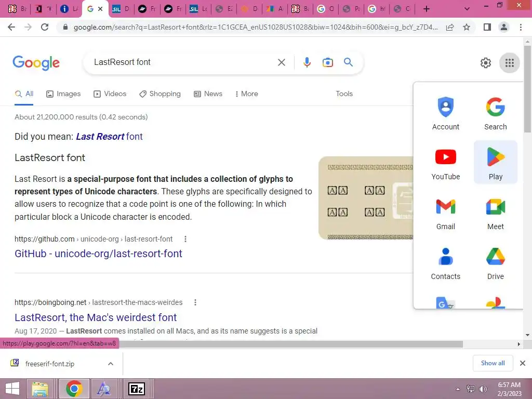This screenshot has height=399, width=532.
Task: Click Show all downloads button
Action: click(x=493, y=363)
